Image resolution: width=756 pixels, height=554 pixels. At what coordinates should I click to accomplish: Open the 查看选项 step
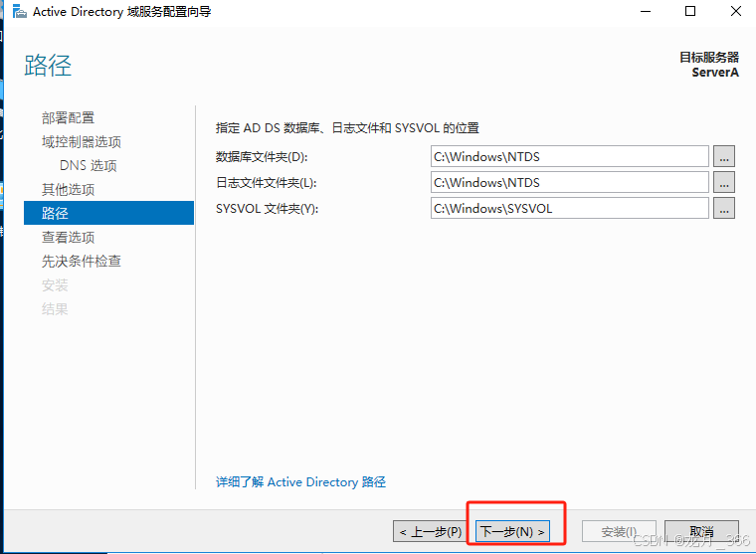68,238
